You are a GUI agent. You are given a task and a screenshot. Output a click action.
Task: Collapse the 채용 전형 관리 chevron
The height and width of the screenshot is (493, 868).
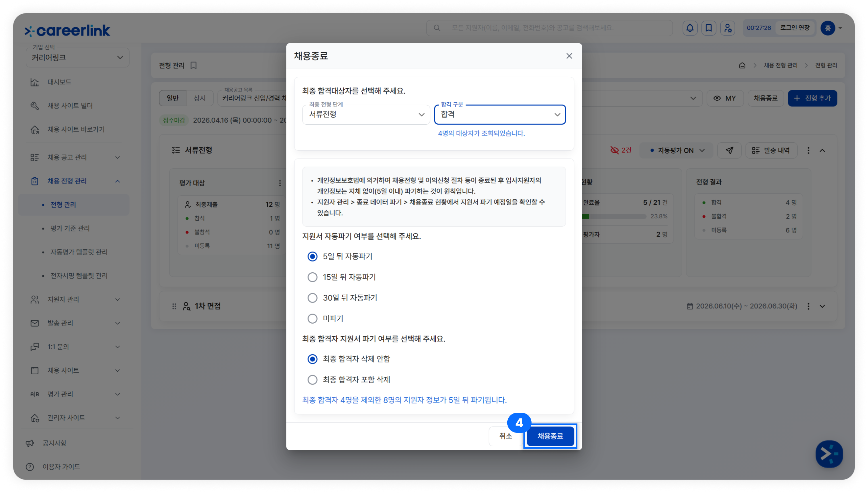tap(117, 181)
